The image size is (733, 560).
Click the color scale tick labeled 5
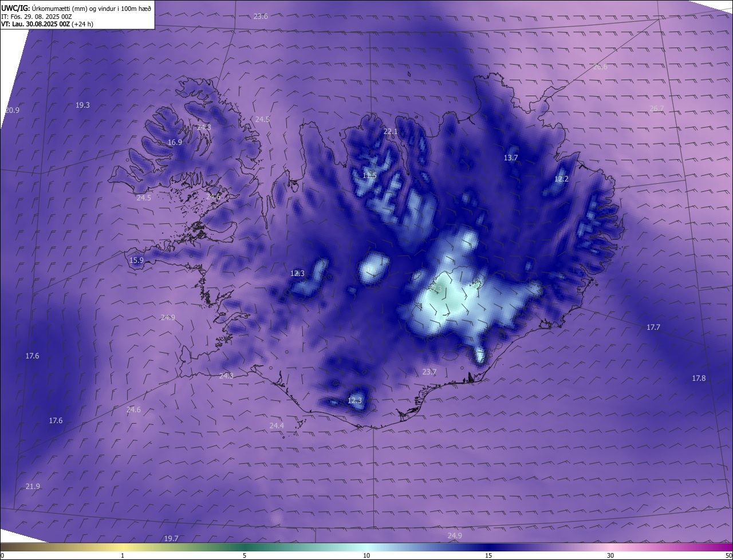click(245, 555)
